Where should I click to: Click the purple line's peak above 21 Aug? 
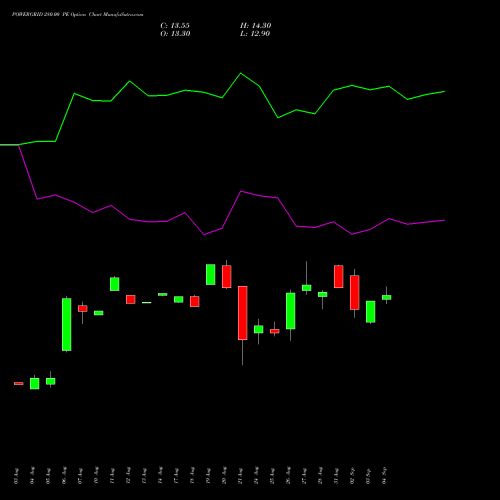241,191
